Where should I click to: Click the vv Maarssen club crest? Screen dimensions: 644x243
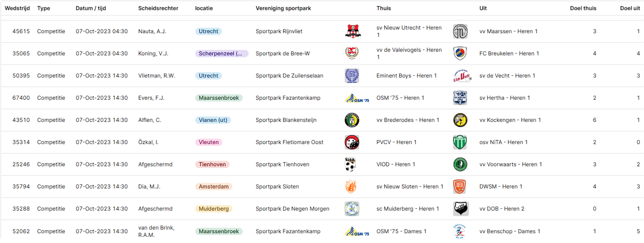pos(460,31)
